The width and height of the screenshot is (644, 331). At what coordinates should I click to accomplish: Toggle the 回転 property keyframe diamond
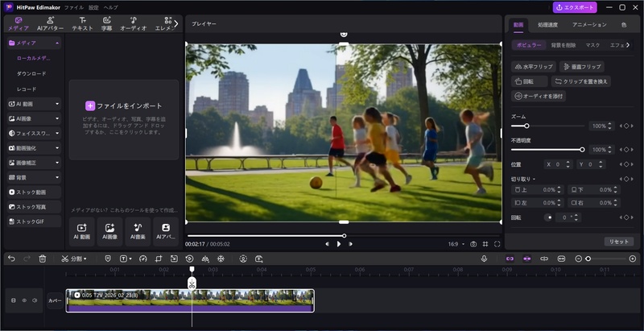click(x=626, y=217)
